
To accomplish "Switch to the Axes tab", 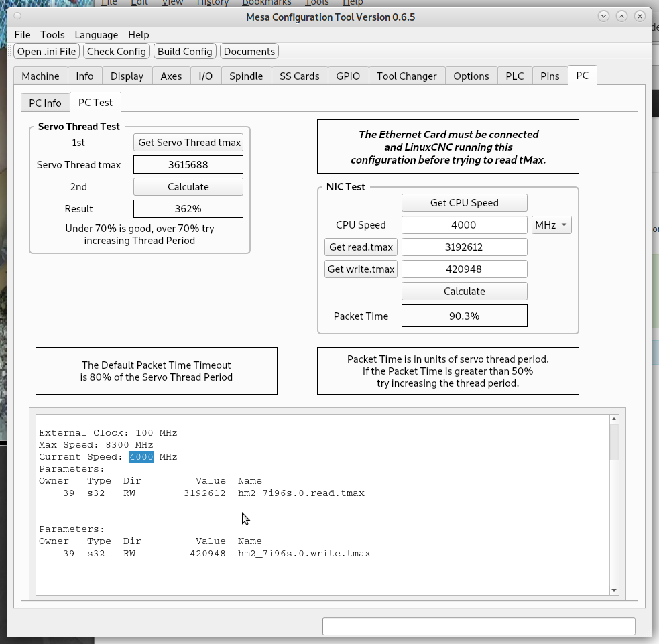I will pyautogui.click(x=171, y=76).
